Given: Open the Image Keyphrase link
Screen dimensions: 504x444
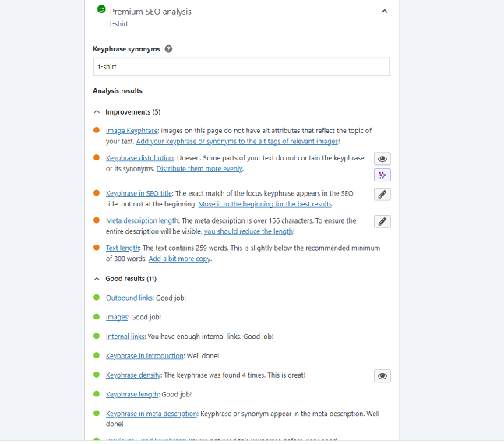Looking at the screenshot, I should click(132, 131).
